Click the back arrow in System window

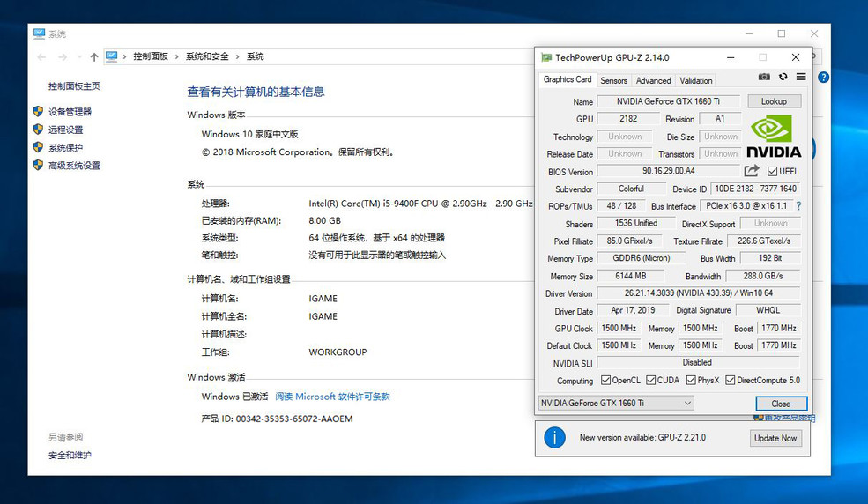tap(41, 57)
